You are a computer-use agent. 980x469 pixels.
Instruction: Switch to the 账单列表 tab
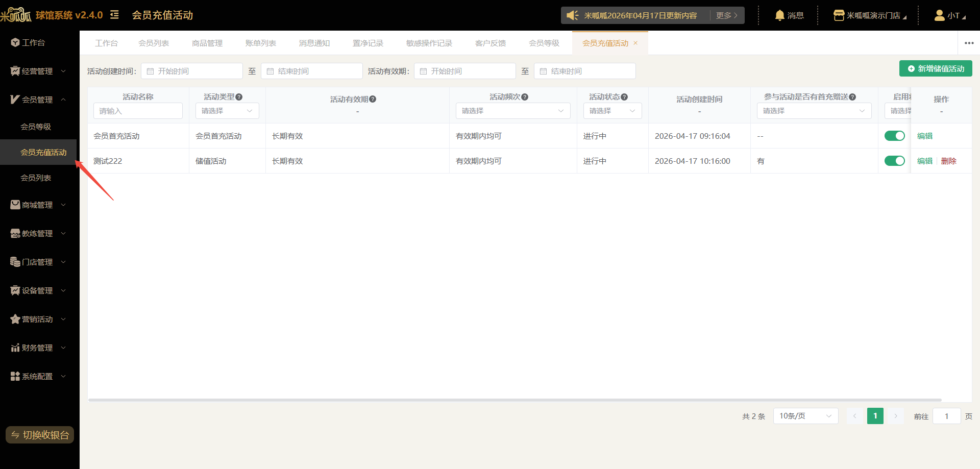click(261, 43)
